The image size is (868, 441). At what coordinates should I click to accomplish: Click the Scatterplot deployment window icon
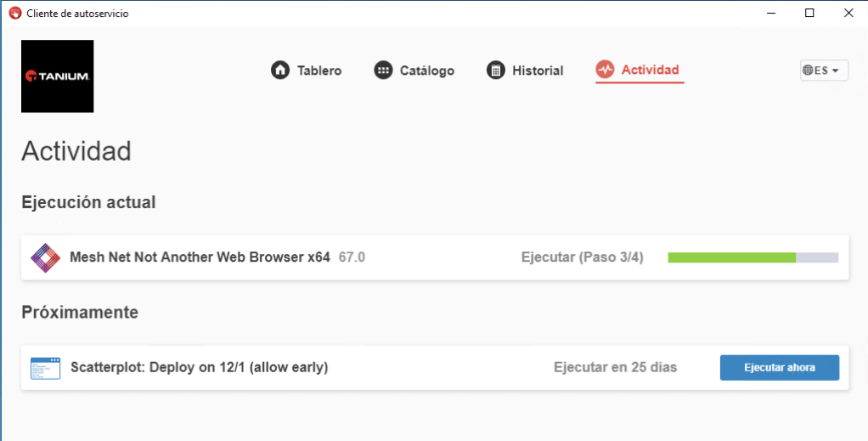46,368
